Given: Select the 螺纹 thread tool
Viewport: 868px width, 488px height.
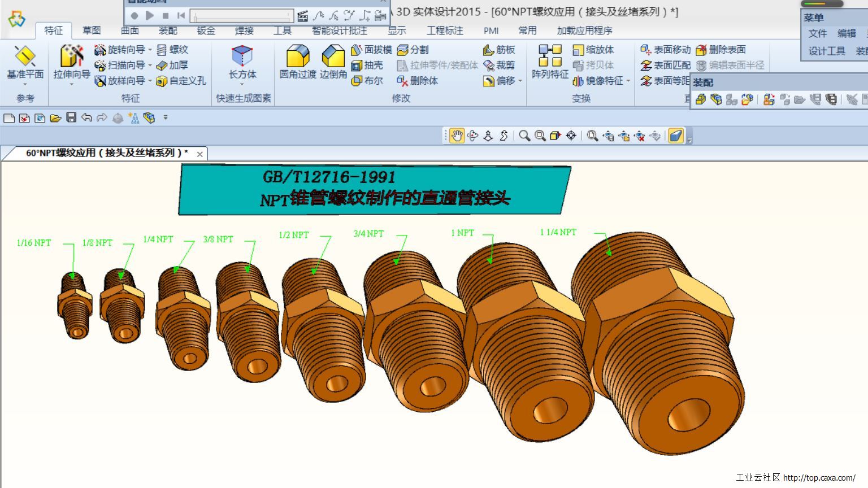Looking at the screenshot, I should [172, 50].
